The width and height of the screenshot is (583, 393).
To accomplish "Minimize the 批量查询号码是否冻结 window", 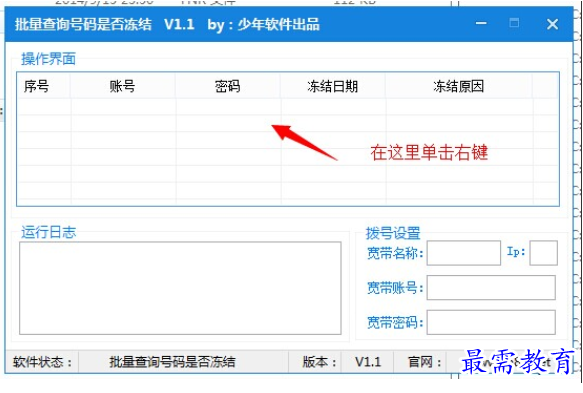I will click(x=481, y=23).
